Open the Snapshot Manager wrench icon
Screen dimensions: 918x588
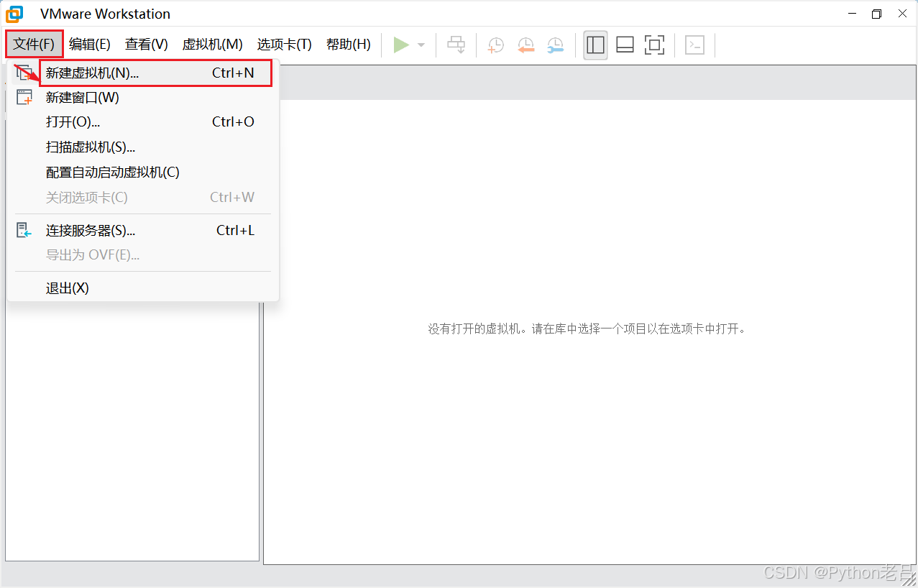click(556, 45)
